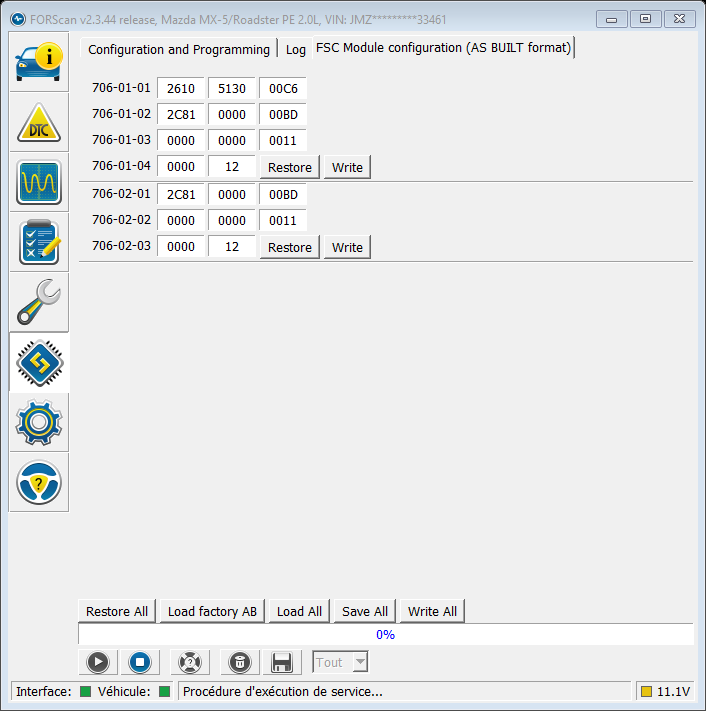
Task: Maximize the FORScan window
Action: click(x=645, y=19)
